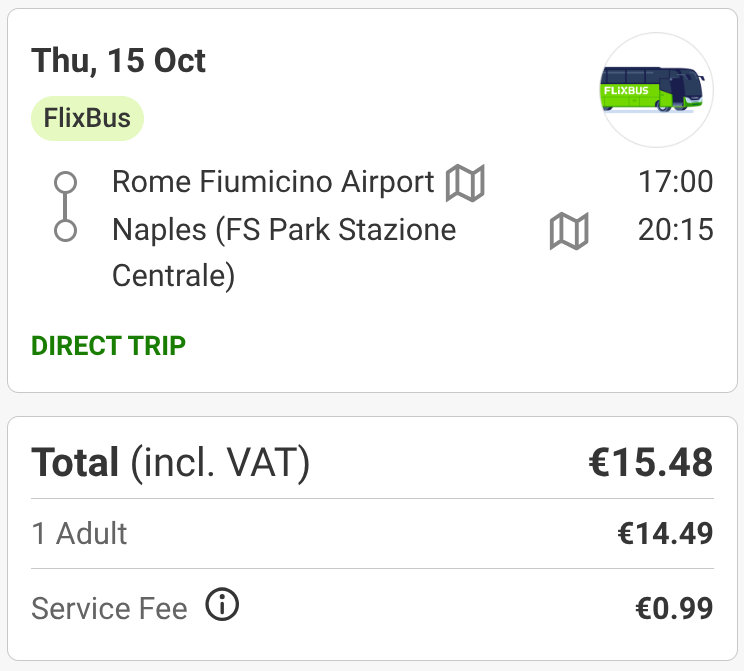This screenshot has width=744, height=671.
Task: Click the €14.49 adult fare amount
Action: click(665, 533)
